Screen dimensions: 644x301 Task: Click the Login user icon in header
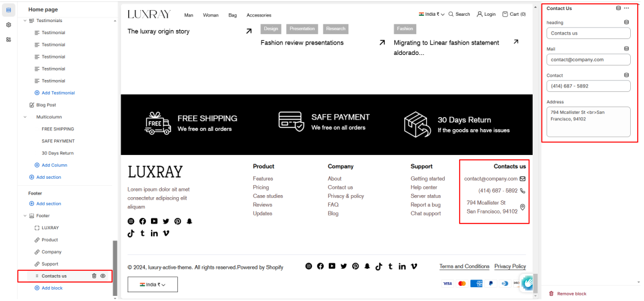pos(479,14)
